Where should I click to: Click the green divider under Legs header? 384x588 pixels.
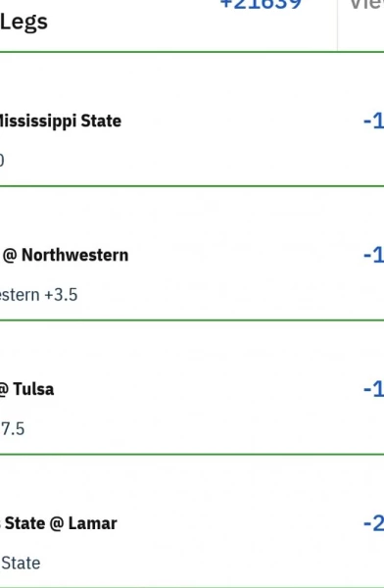coord(192,52)
